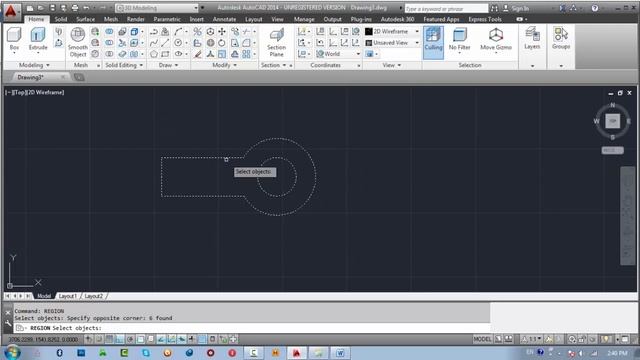Click the WCS button under ViewCube
Image resolution: width=640 pixels, height=360 pixels.
tap(612, 150)
